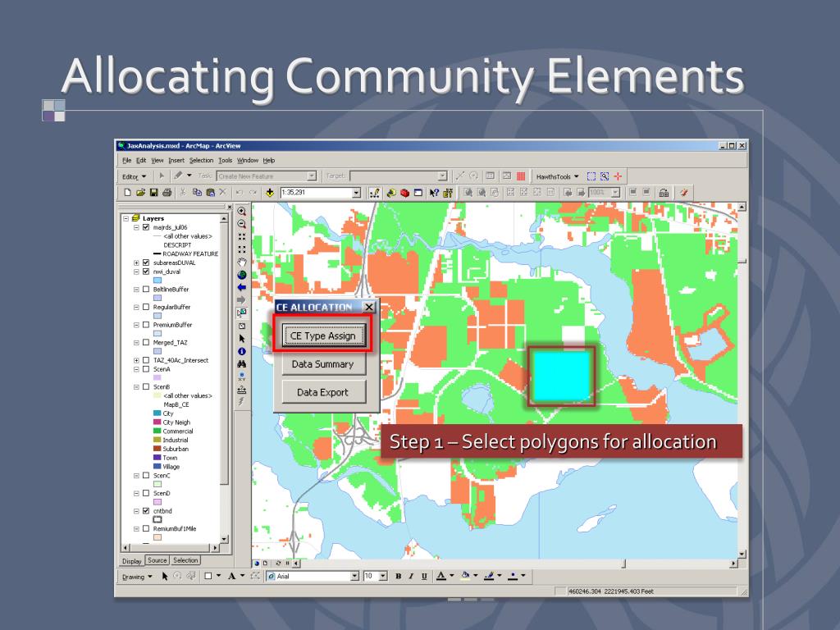The width and height of the screenshot is (840, 630).
Task: Activate the Identify info tool
Action: click(x=242, y=351)
